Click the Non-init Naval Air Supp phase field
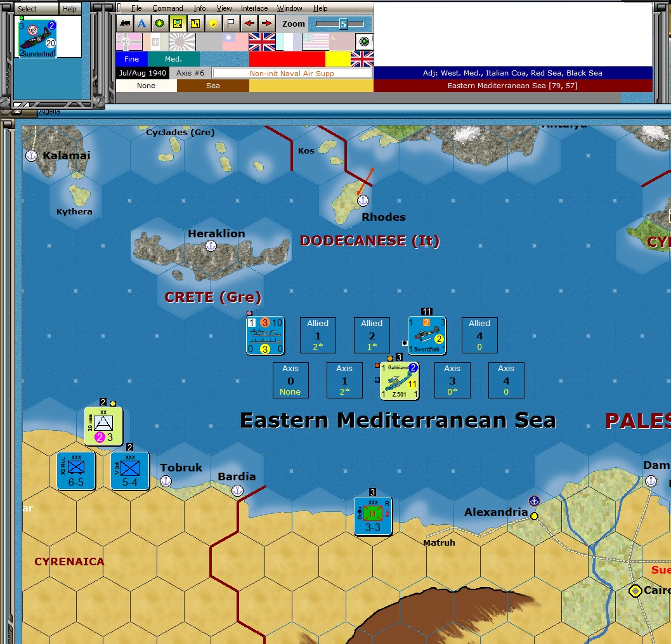 (x=292, y=73)
